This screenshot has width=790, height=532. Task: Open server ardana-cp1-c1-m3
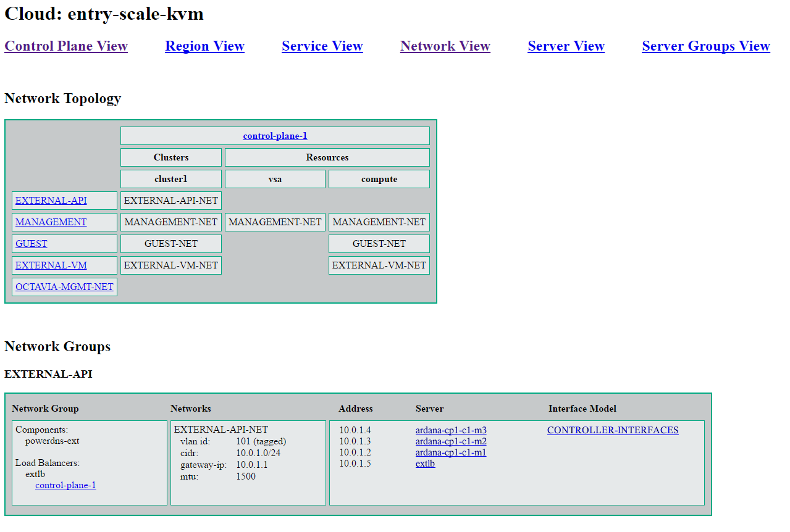pyautogui.click(x=451, y=430)
